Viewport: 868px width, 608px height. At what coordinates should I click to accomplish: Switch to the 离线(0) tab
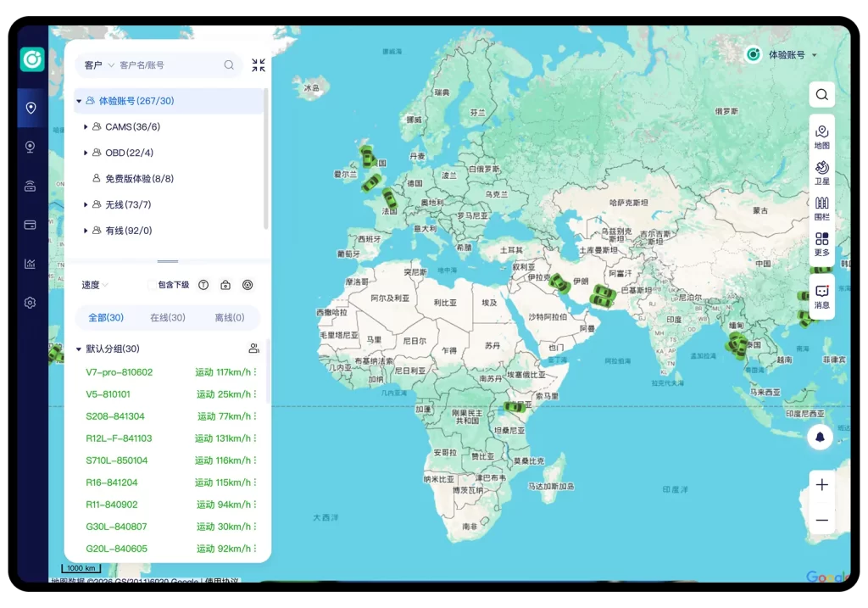[x=229, y=318]
